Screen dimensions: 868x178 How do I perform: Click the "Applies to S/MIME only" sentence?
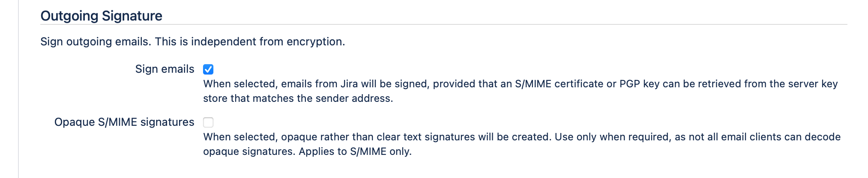coord(355,151)
